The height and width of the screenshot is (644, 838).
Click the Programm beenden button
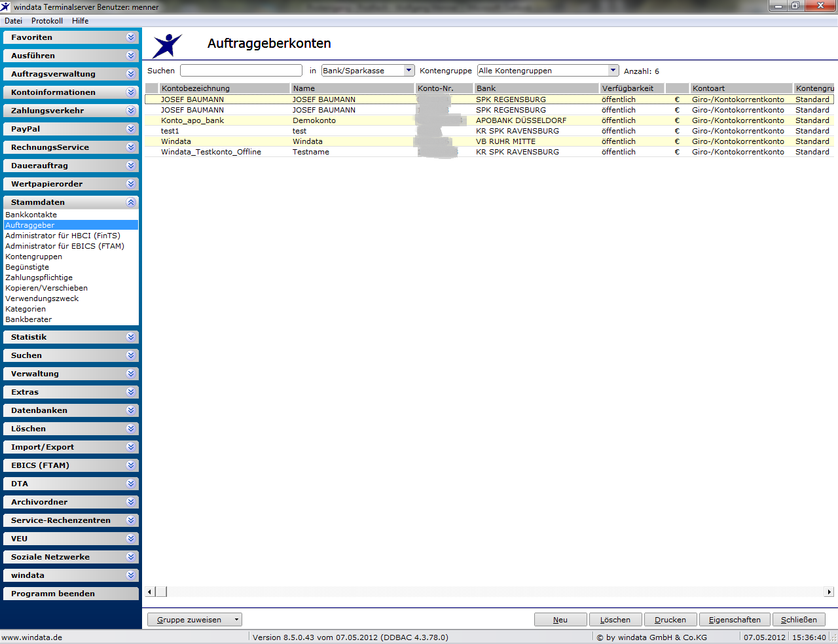pyautogui.click(x=71, y=594)
